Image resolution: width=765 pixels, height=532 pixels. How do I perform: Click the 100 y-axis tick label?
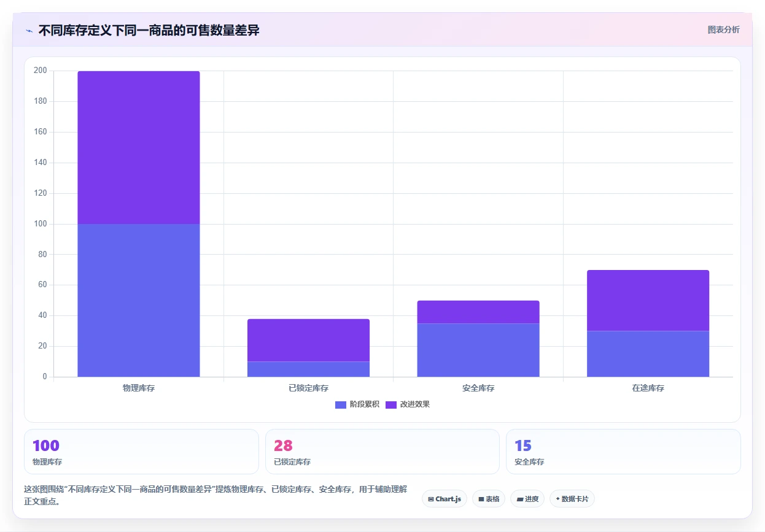click(40, 224)
